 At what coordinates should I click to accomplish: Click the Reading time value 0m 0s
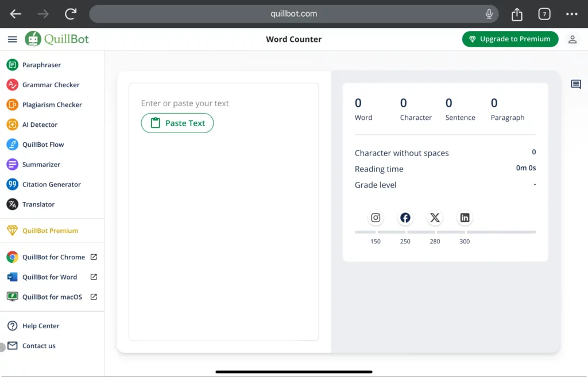(526, 168)
